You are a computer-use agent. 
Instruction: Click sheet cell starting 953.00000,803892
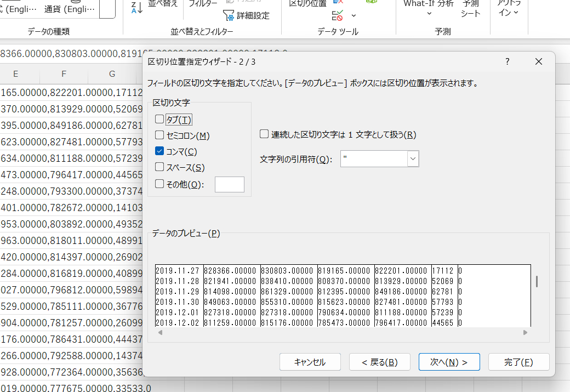pos(72,224)
